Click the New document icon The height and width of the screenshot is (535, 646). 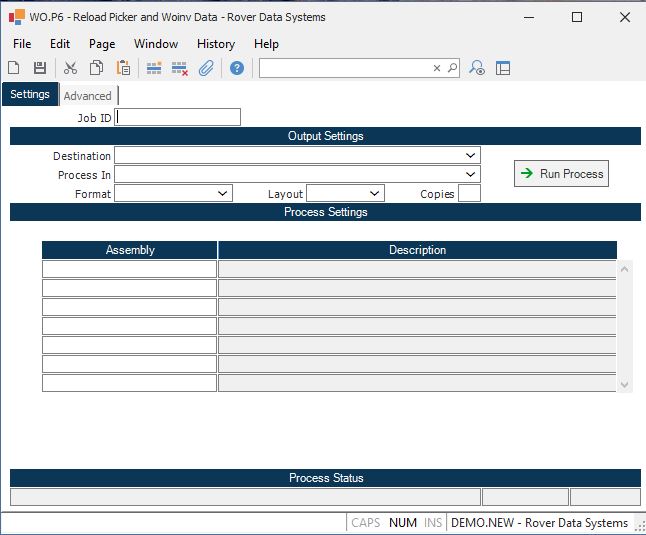(x=14, y=68)
